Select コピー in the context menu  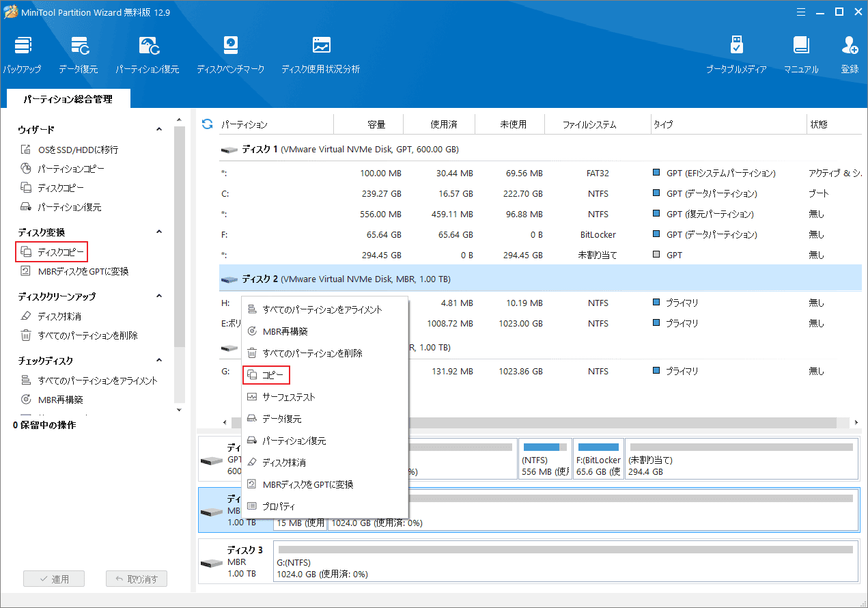click(266, 375)
